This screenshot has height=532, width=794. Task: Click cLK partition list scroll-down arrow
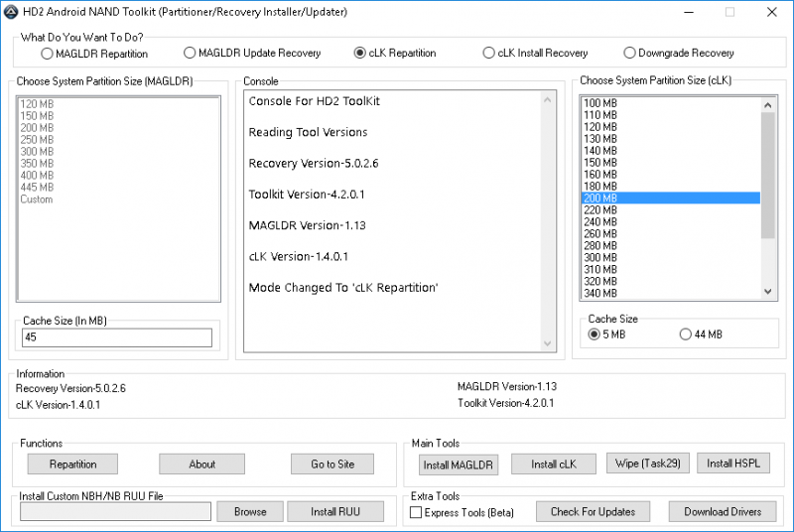pyautogui.click(x=767, y=292)
